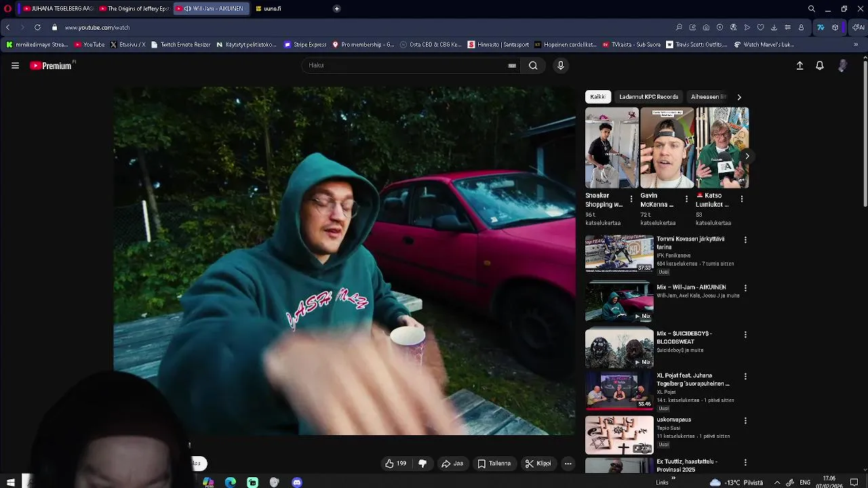Open Discord from the taskbar
The width and height of the screenshot is (868, 488).
click(x=296, y=482)
